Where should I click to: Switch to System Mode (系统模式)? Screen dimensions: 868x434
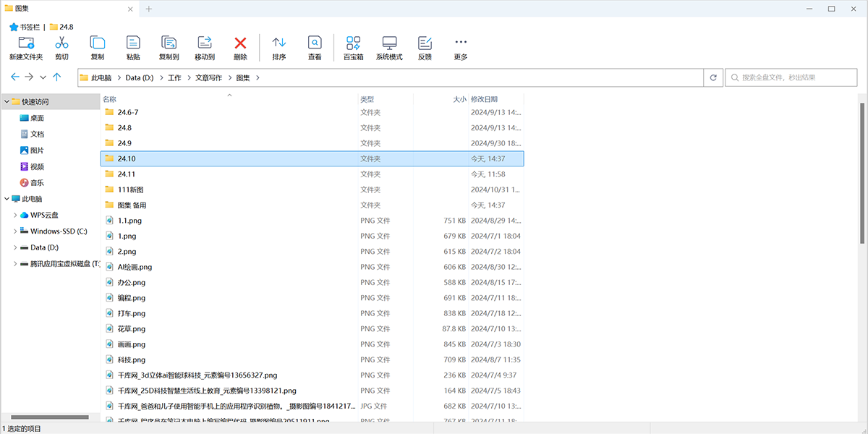pyautogui.click(x=389, y=43)
